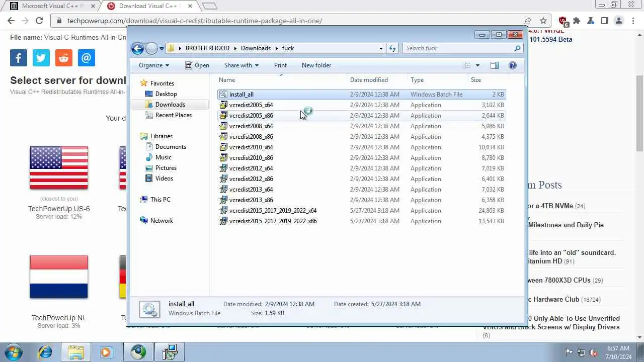Select the vcredist2015_2017_2019_2022_x64 file
644x362 pixels.
[361, 211]
